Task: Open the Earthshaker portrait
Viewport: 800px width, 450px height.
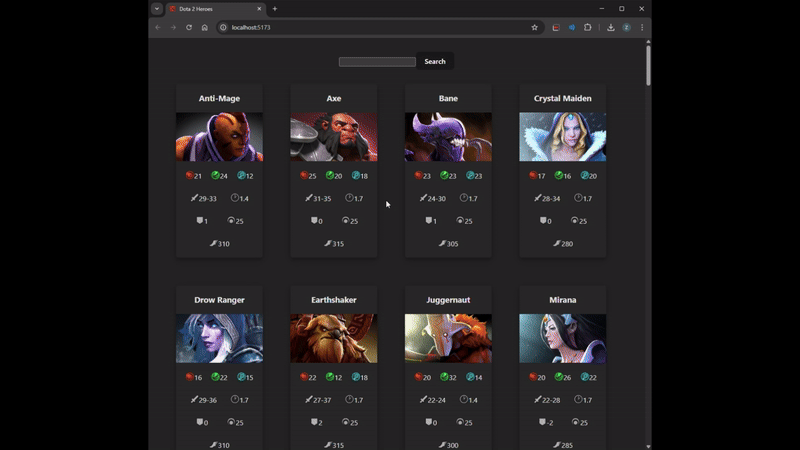Action: 334,338
